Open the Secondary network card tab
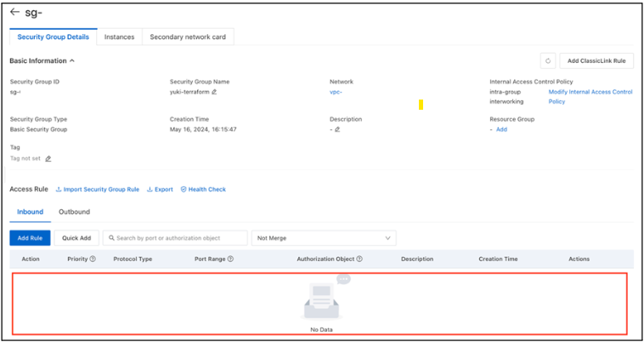Image resolution: width=644 pixels, height=342 pixels. coord(187,37)
